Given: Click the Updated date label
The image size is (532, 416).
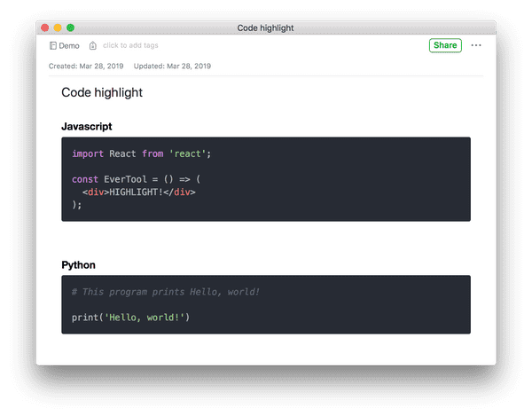Looking at the screenshot, I should (x=172, y=66).
